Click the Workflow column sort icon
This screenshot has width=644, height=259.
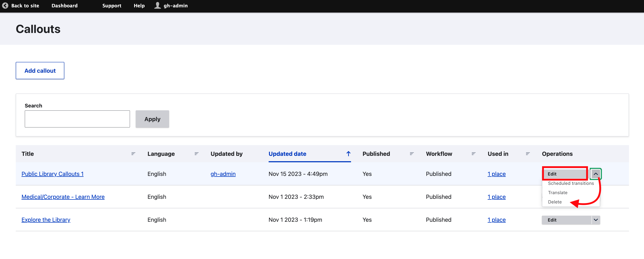[474, 154]
